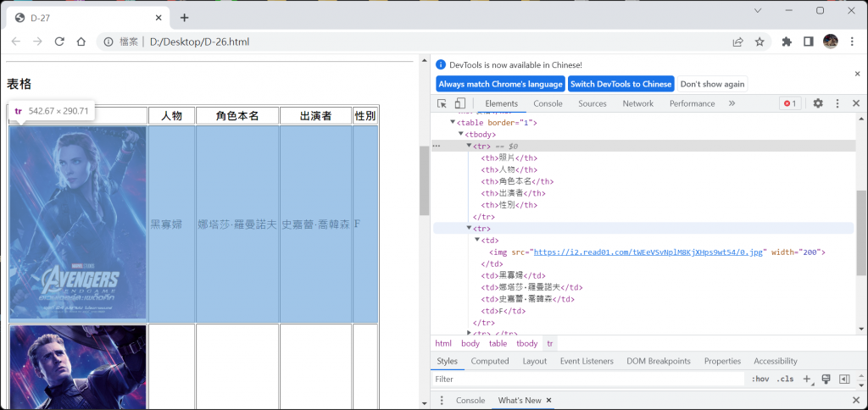
Task: Click the styles Filter input field
Action: (588, 379)
